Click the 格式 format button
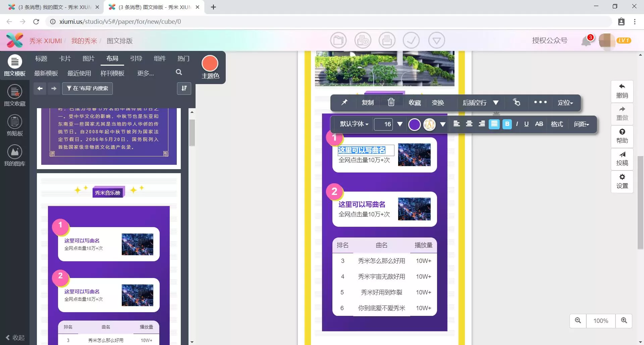This screenshot has height=345, width=644. [557, 124]
